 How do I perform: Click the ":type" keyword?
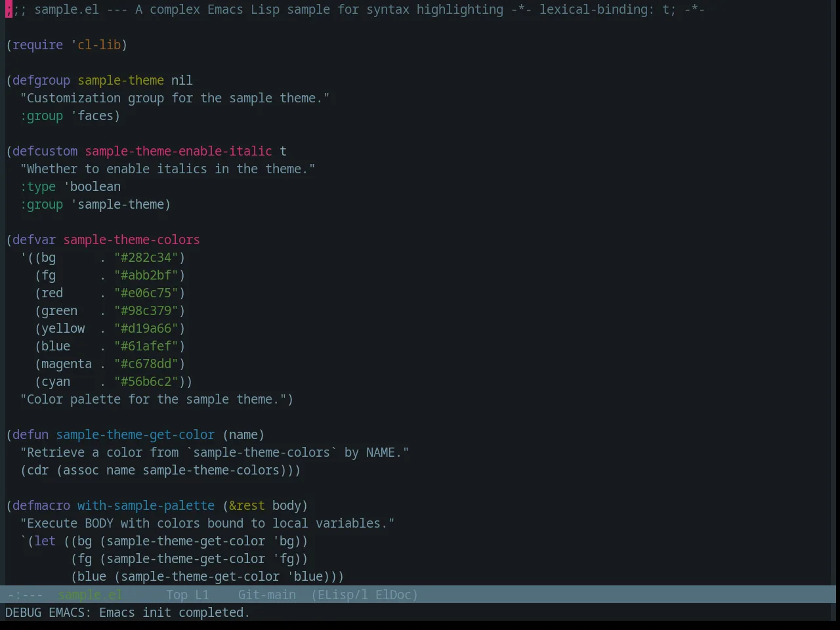(38, 186)
